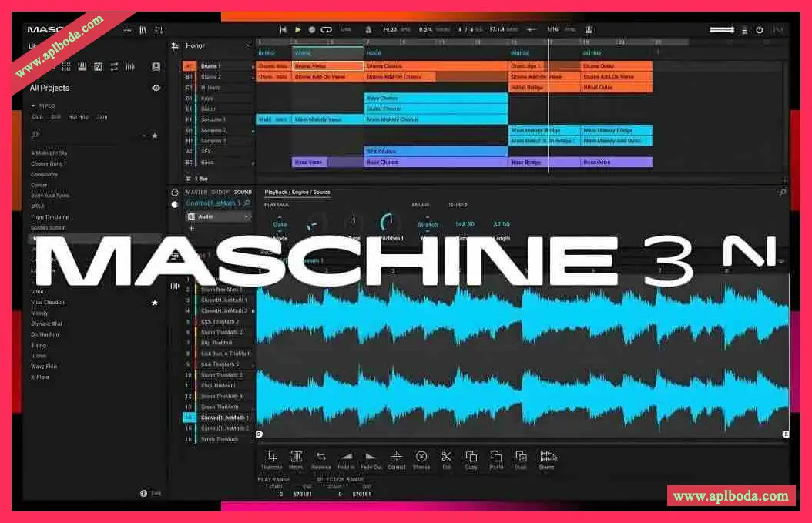
Task: Adjust the master volume slider at top right
Action: click(721, 29)
